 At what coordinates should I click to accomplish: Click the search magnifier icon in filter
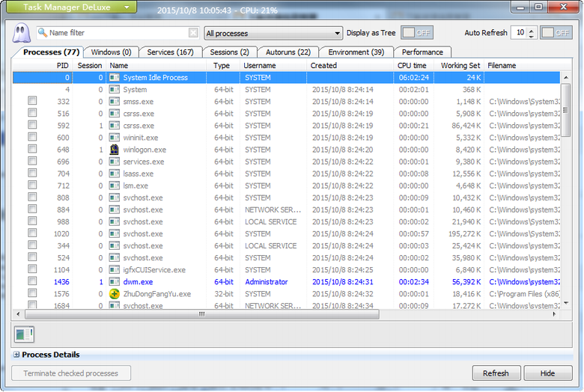[43, 33]
